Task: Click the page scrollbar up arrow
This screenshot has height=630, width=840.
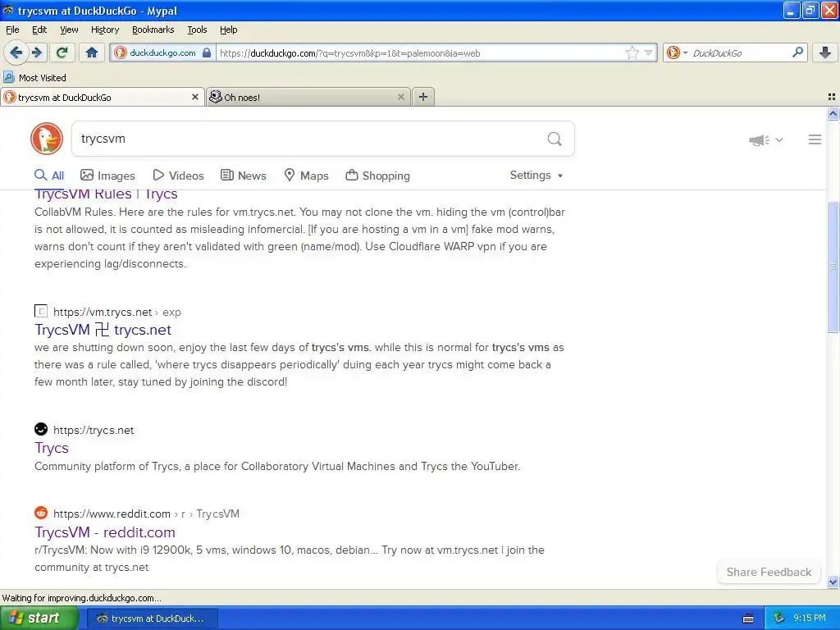Action: [x=833, y=113]
